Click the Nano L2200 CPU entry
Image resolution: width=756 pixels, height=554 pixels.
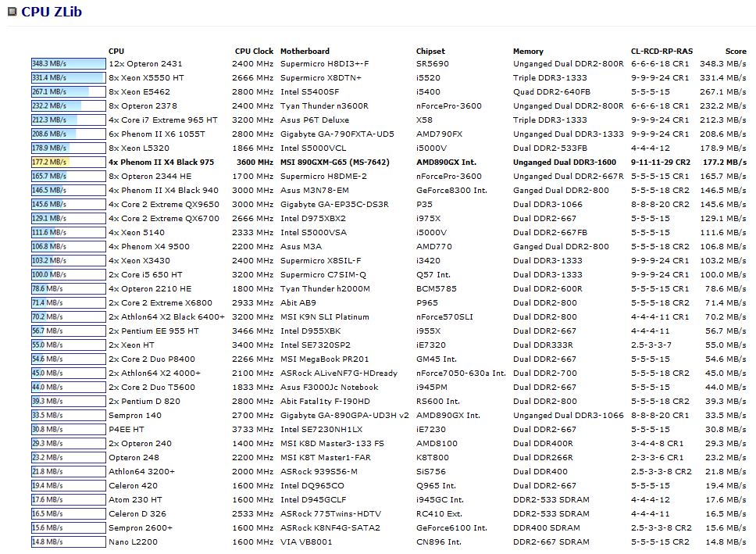134,541
